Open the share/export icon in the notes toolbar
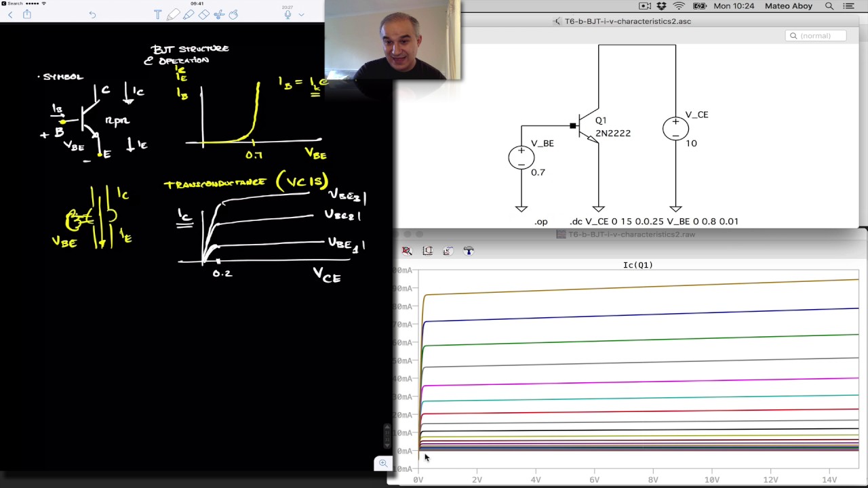Screen dimensions: 868x488 click(27, 14)
